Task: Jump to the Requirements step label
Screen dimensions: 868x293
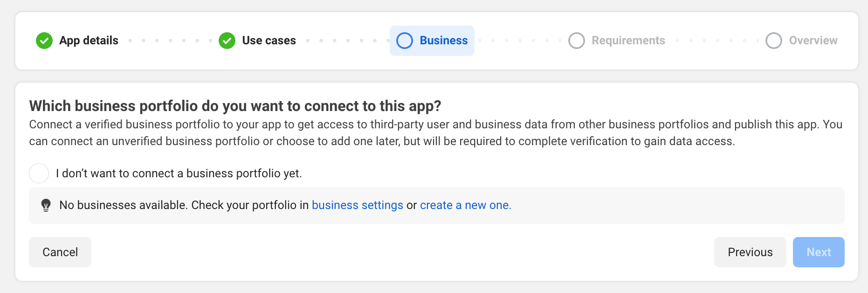Action: 628,41
